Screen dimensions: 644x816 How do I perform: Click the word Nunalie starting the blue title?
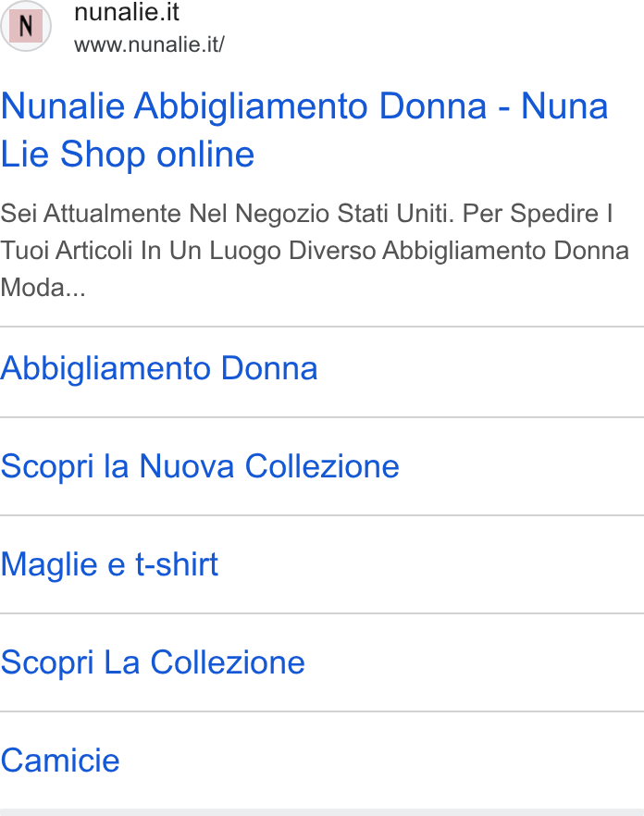(x=63, y=106)
